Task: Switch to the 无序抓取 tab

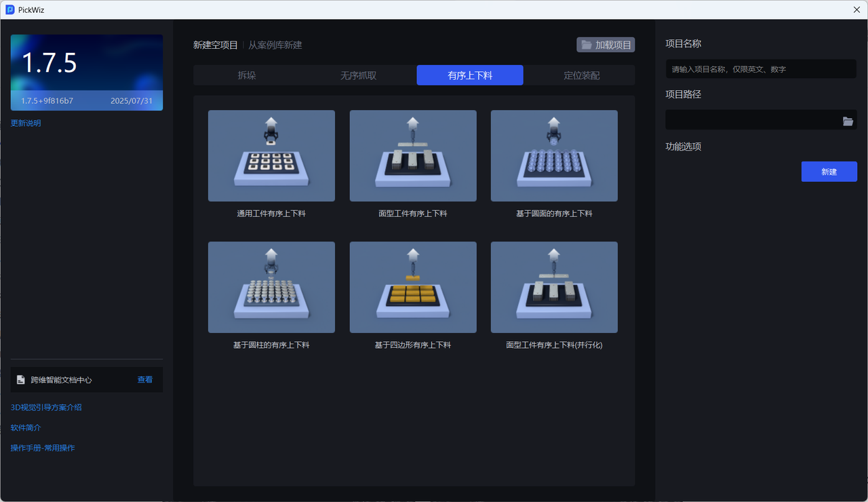Action: coord(358,75)
